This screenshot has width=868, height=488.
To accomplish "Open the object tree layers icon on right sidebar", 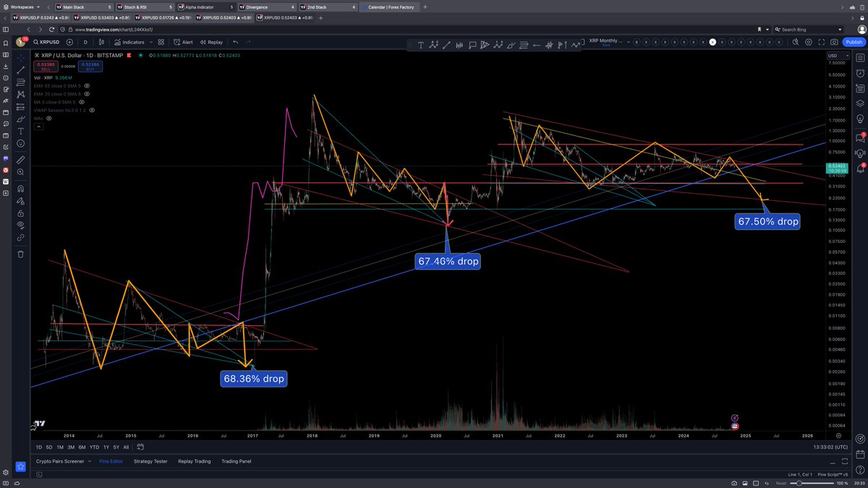I will [861, 103].
